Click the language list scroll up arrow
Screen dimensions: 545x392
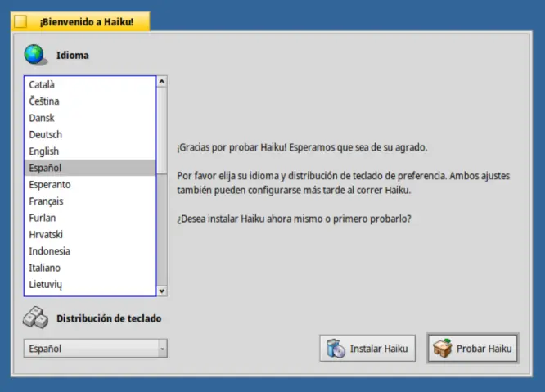tap(162, 81)
